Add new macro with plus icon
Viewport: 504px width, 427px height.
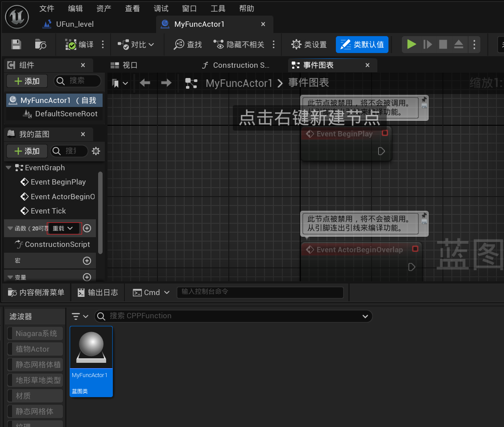pyautogui.click(x=87, y=261)
